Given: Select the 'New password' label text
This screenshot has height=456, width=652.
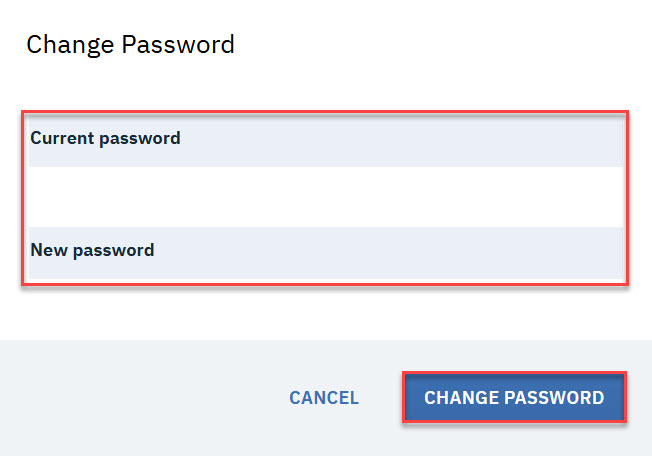Looking at the screenshot, I should 92,250.
